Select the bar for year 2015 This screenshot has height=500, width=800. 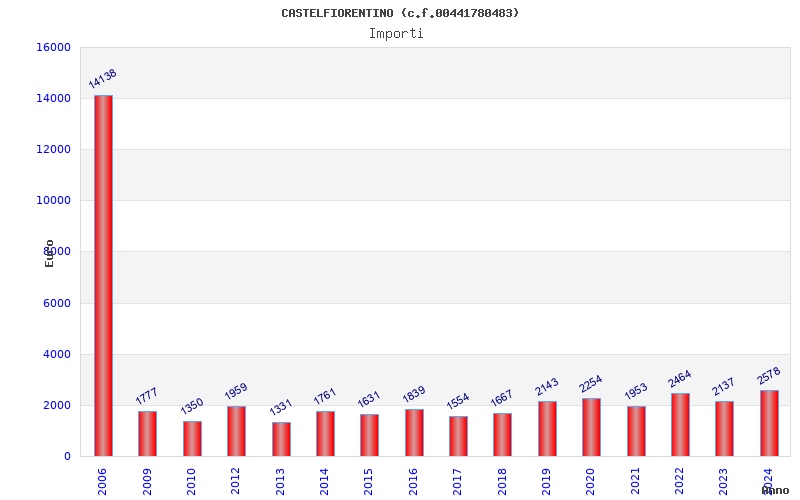[369, 435]
